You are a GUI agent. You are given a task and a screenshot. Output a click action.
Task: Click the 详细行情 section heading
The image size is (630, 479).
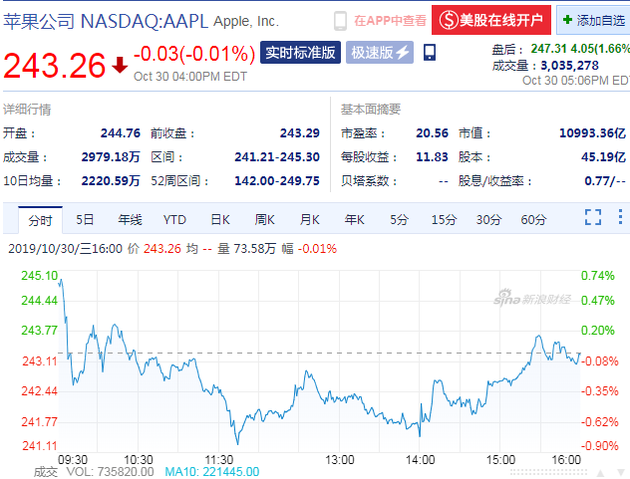[x=27, y=109]
